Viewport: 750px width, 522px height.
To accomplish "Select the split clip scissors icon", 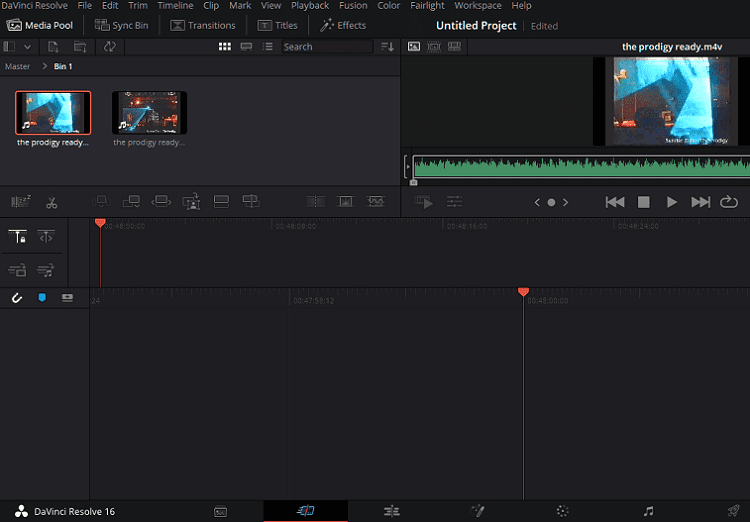I will [52, 202].
